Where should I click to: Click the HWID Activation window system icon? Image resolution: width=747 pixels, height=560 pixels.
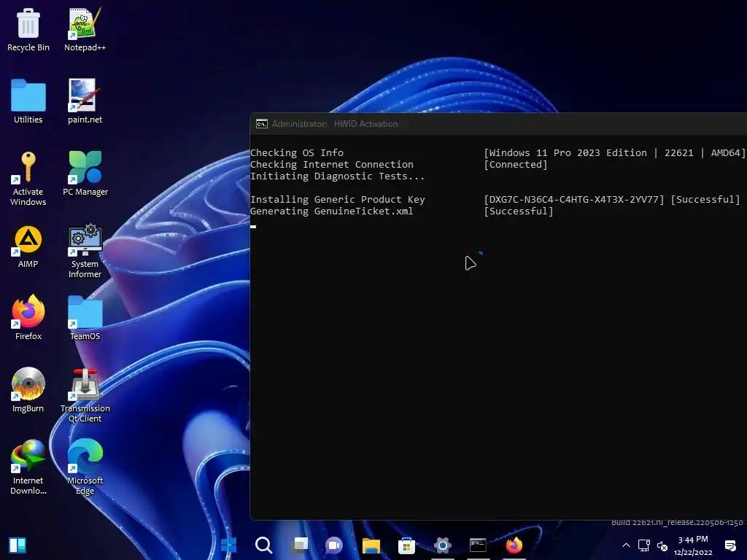click(x=262, y=124)
